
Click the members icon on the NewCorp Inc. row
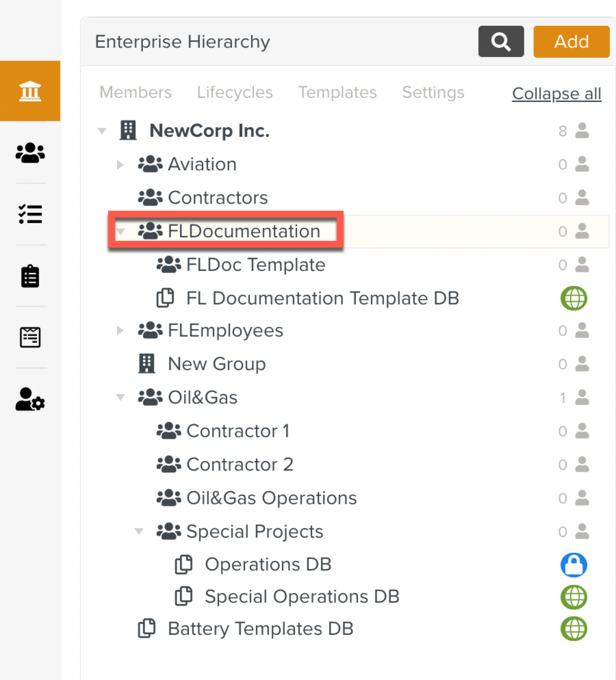pyautogui.click(x=582, y=131)
